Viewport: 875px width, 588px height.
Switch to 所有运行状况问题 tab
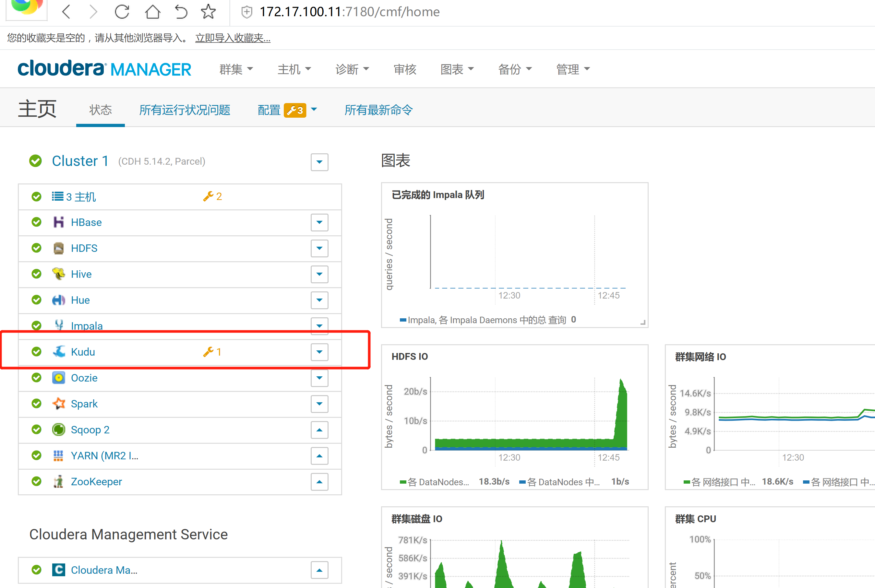185,110
